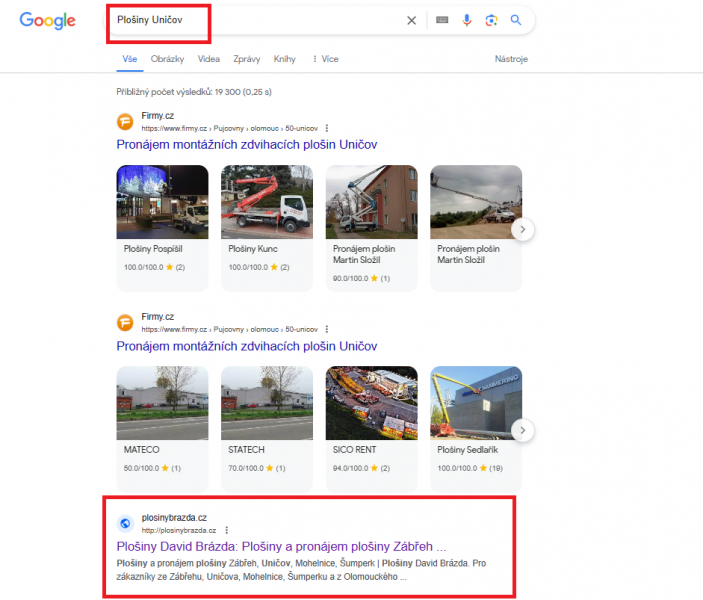Open the SICO RENT card thumbnail

(x=371, y=403)
